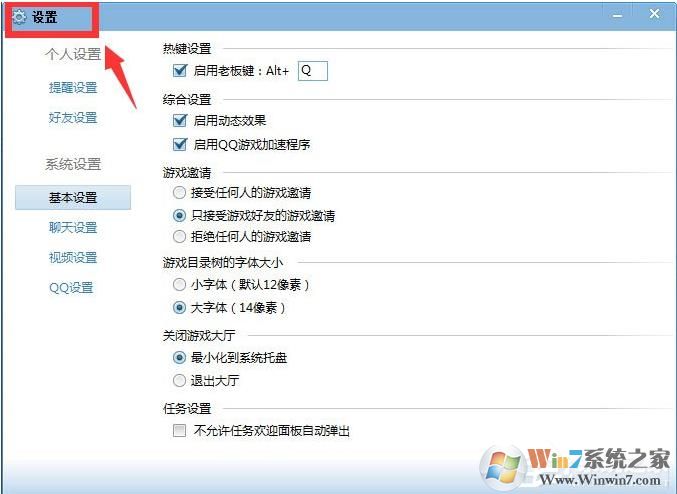The width and height of the screenshot is (677, 494).
Task: Toggle 启用老板键 checkbox
Action: point(180,70)
